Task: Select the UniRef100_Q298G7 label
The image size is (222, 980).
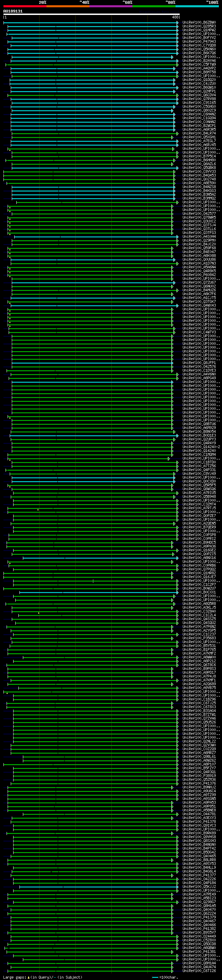Action: 199,902
